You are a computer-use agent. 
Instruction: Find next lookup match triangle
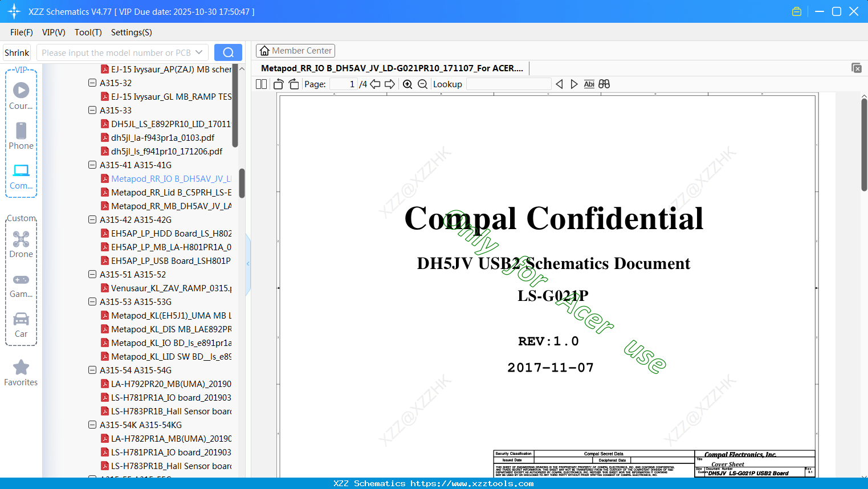pos(574,84)
